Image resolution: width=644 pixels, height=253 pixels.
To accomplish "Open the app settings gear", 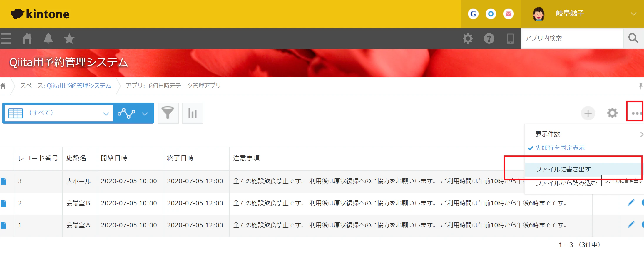I will pyautogui.click(x=612, y=113).
